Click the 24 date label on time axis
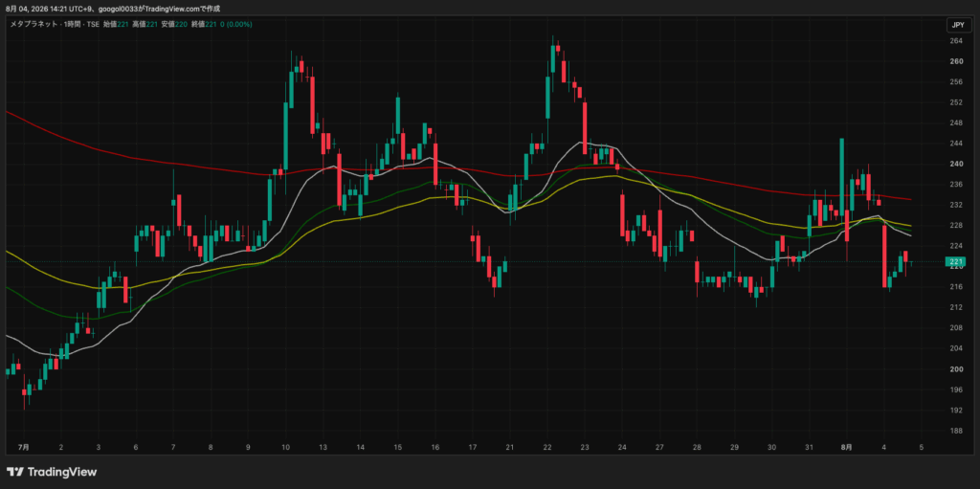Screen dimensions: 980x489 (622, 448)
